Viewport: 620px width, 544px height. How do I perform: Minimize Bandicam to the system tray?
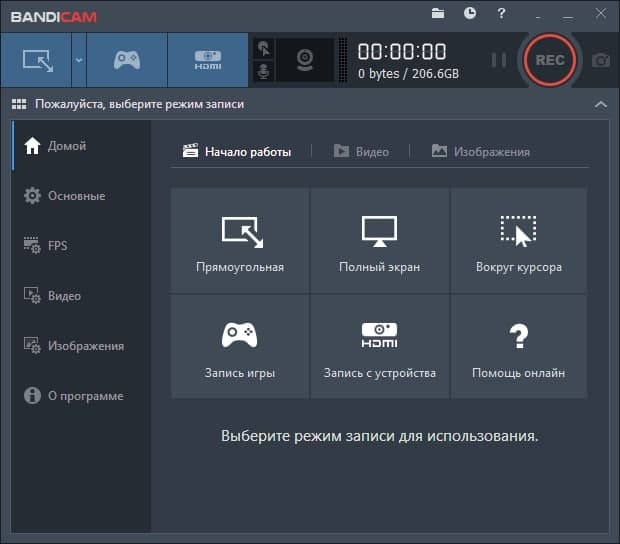point(538,17)
